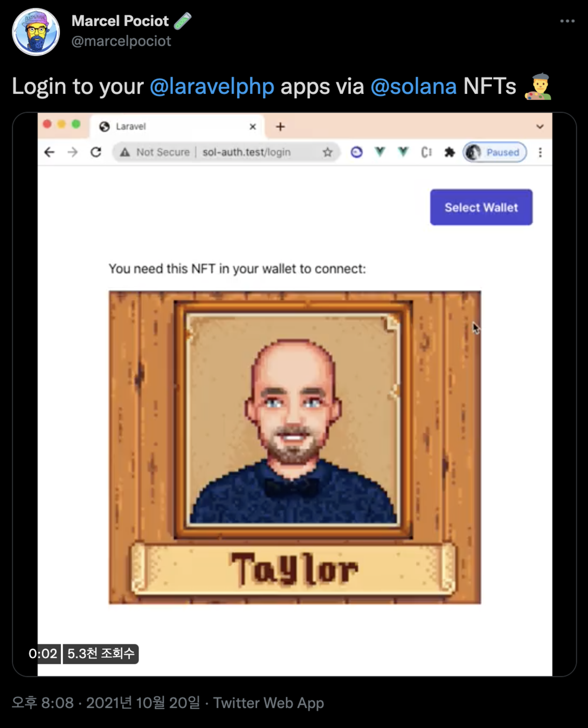Click the browser forward arrow
This screenshot has width=588, height=728.
[73, 152]
